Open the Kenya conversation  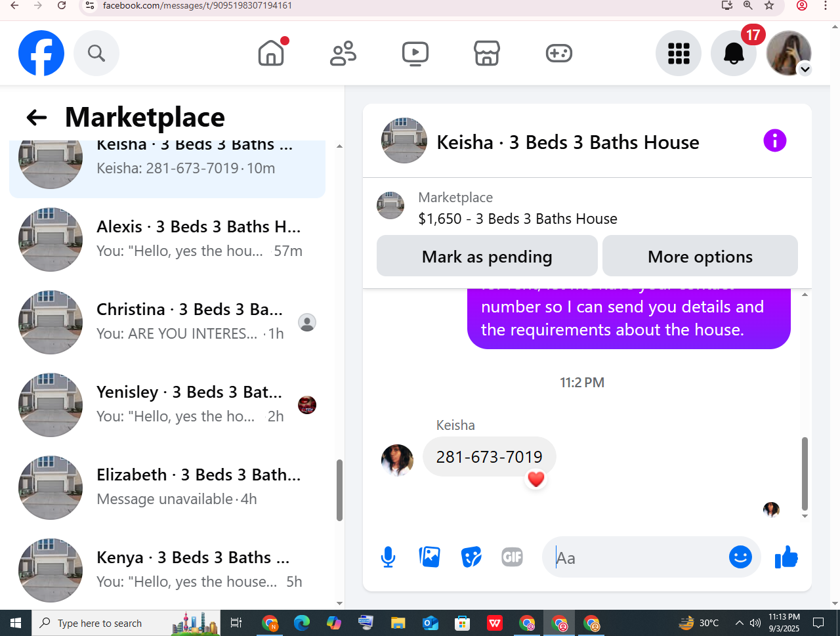tap(167, 570)
